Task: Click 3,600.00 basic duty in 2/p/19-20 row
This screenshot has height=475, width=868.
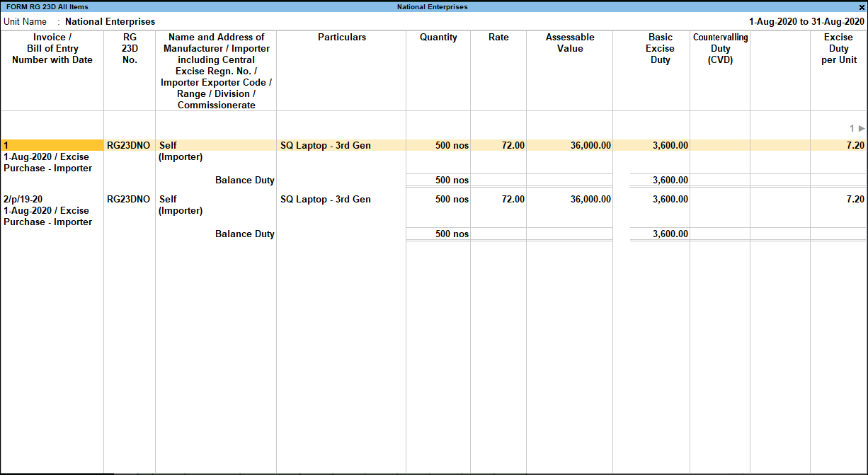Action: pyautogui.click(x=670, y=199)
